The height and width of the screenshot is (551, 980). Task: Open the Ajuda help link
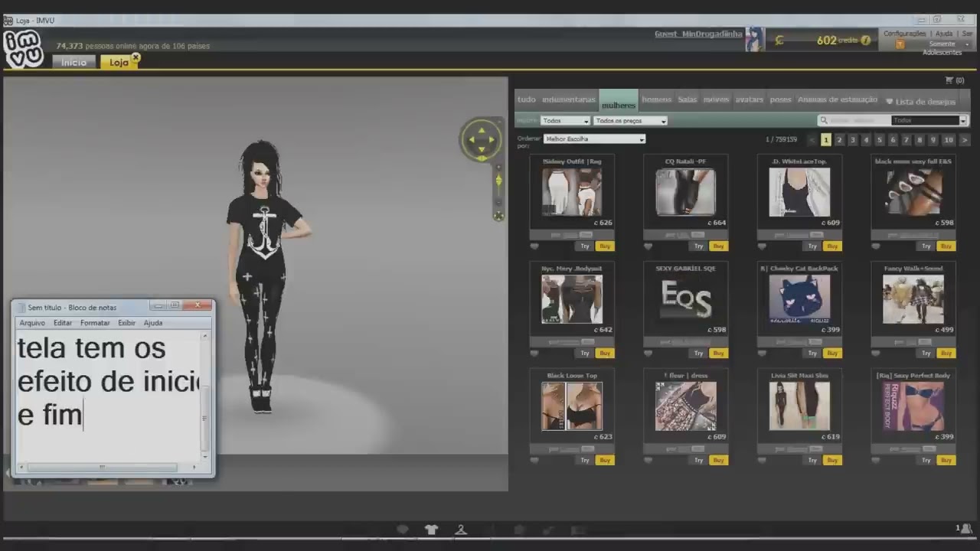click(x=944, y=34)
